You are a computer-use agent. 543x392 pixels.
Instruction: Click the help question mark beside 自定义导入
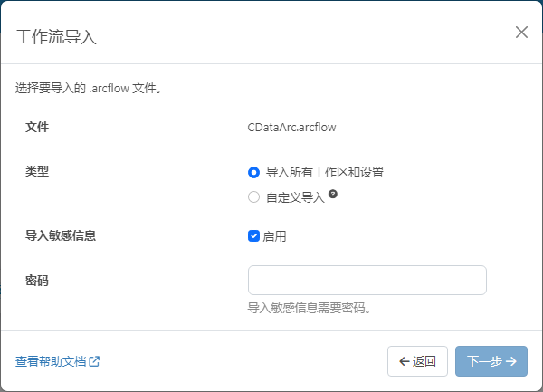[x=333, y=195]
